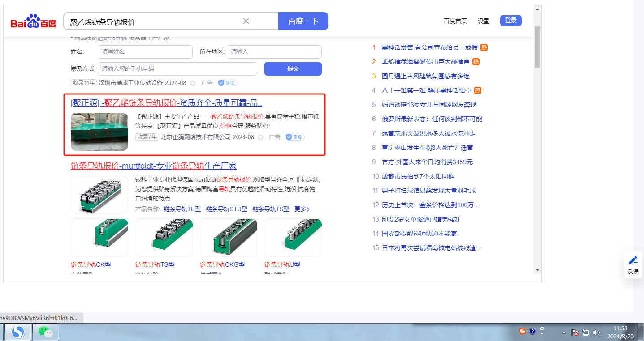The image size is (644, 341).
Task: Click the product image above 链条导轨U型
Action: [293, 238]
